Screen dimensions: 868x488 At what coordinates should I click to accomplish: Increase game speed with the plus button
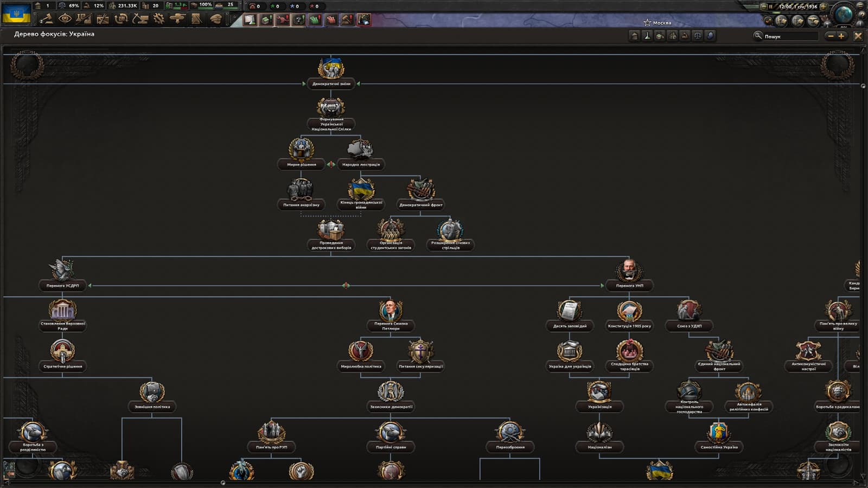click(x=824, y=7)
